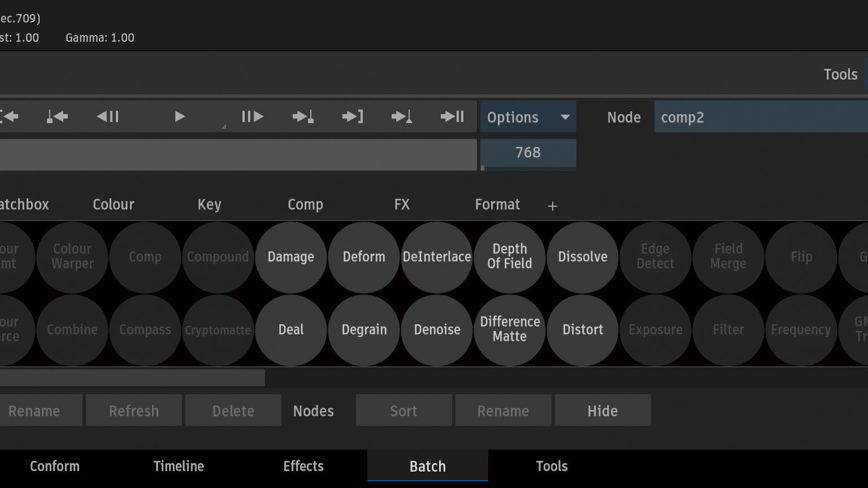The image size is (868, 488).
Task: Switch to the Timeline workspace tab
Action: pyautogui.click(x=179, y=466)
